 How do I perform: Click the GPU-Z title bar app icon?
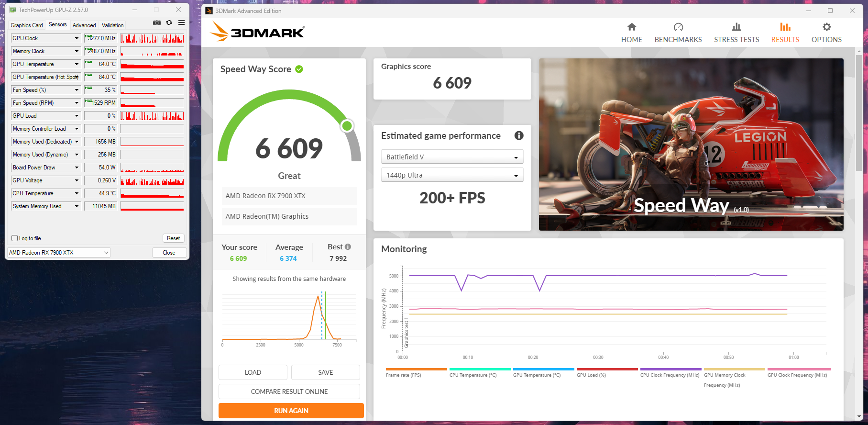(13, 10)
